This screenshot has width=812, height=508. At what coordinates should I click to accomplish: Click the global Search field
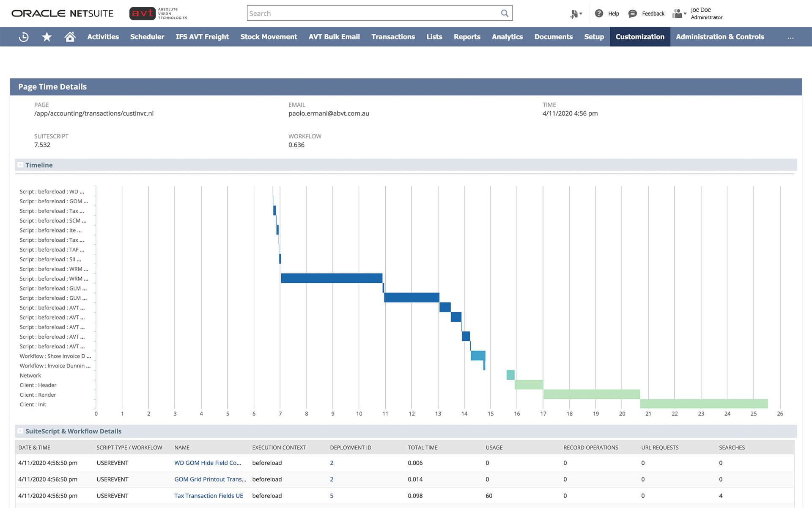click(372, 13)
